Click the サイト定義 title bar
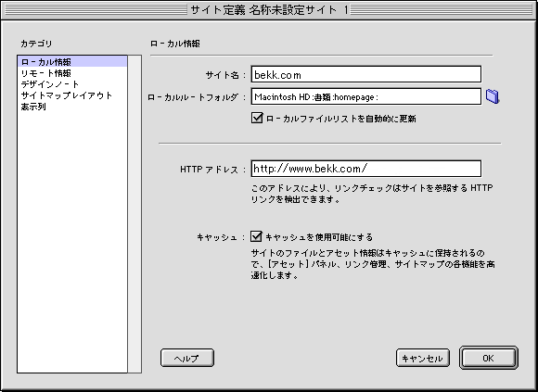 click(269, 9)
